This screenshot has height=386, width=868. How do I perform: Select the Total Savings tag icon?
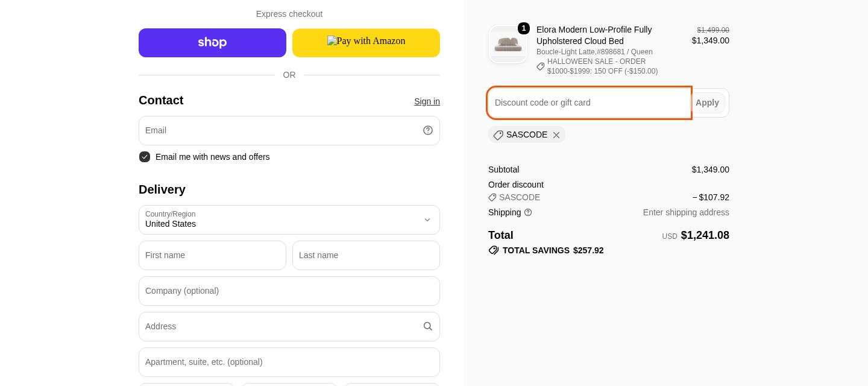click(494, 250)
